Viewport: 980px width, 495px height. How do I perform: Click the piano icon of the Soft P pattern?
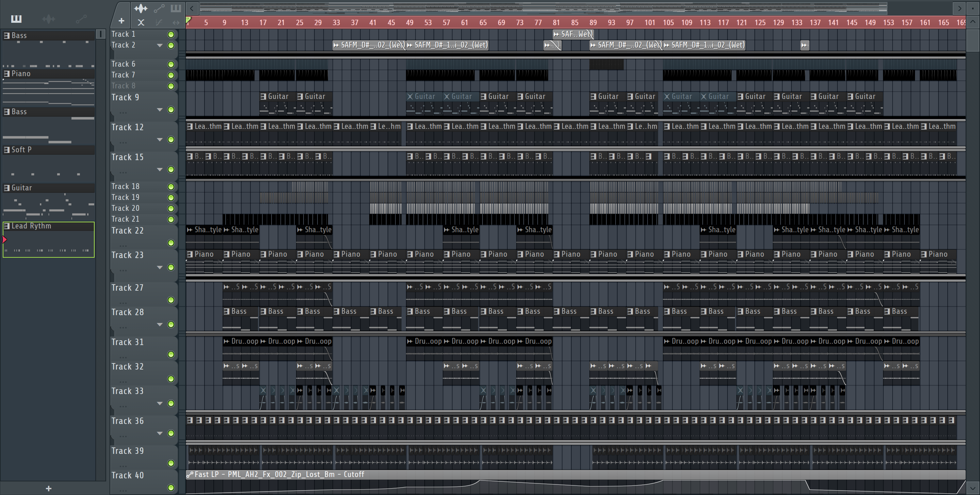(x=6, y=149)
